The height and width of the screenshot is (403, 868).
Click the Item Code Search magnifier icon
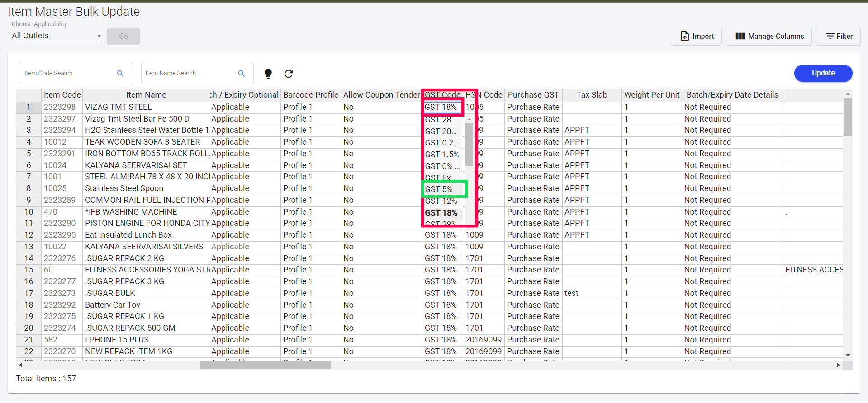tap(120, 73)
